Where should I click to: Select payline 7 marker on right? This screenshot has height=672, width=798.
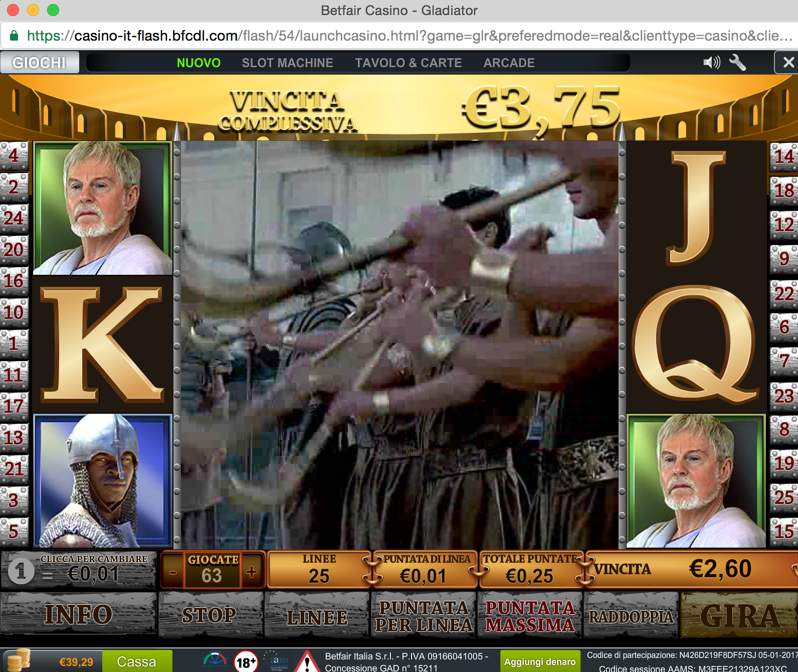coord(784,362)
